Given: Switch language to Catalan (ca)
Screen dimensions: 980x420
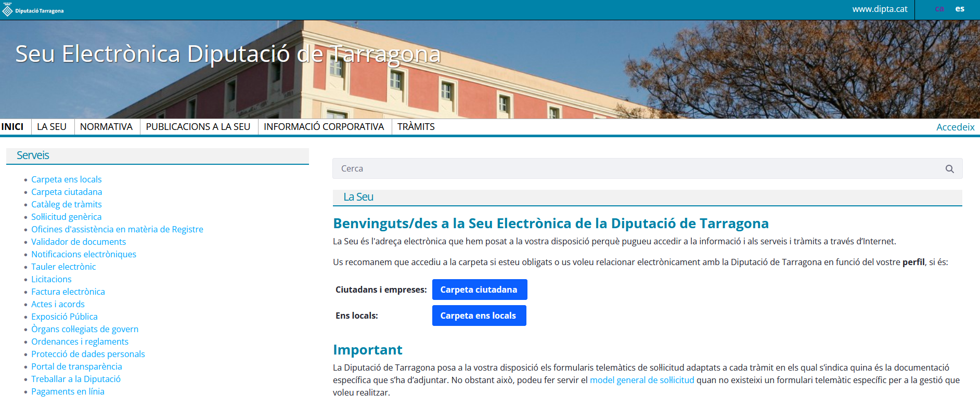Looking at the screenshot, I should point(939,9).
